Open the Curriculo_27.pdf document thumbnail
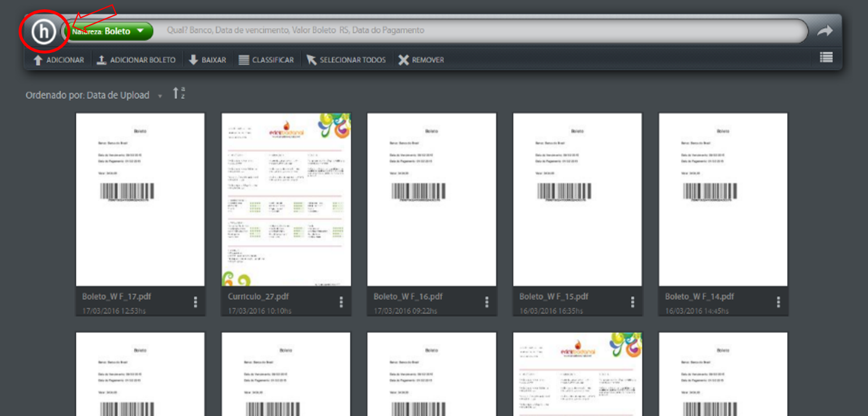The image size is (868, 416). [286, 200]
